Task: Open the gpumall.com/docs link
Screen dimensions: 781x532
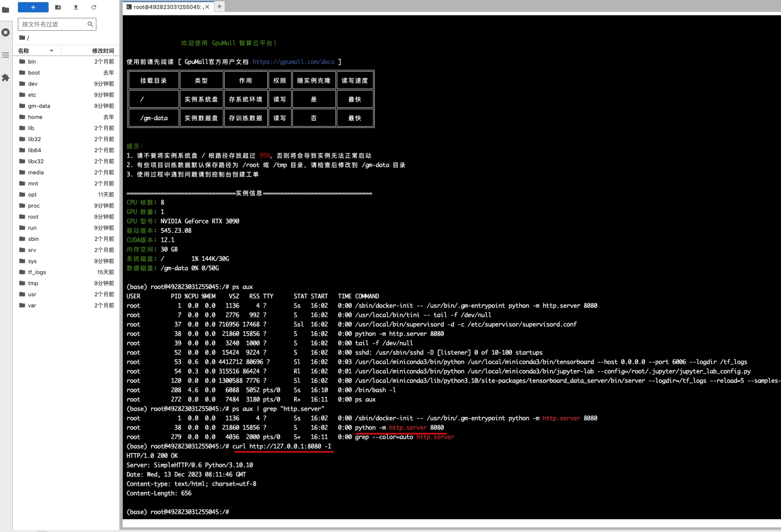Action: (x=293, y=62)
